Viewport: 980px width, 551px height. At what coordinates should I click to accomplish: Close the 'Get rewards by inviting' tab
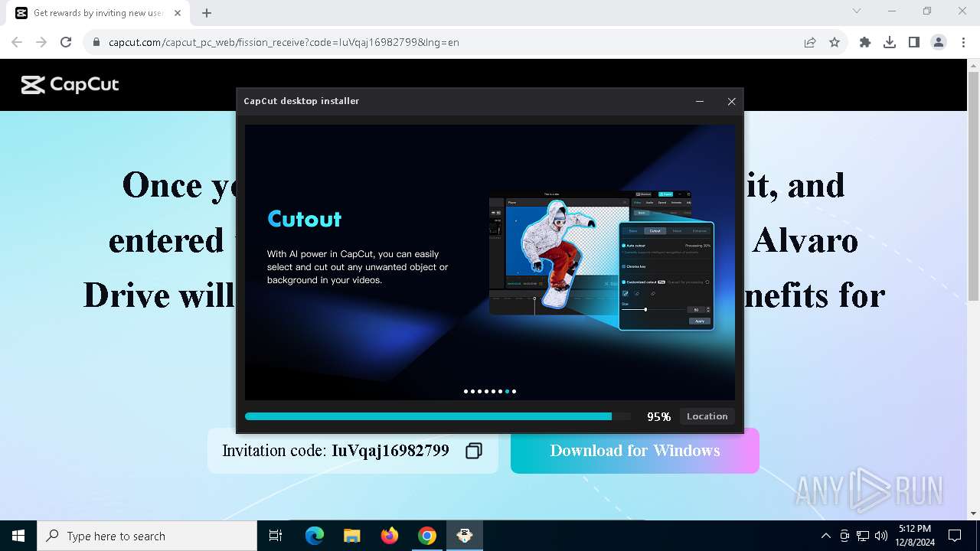pyautogui.click(x=178, y=13)
